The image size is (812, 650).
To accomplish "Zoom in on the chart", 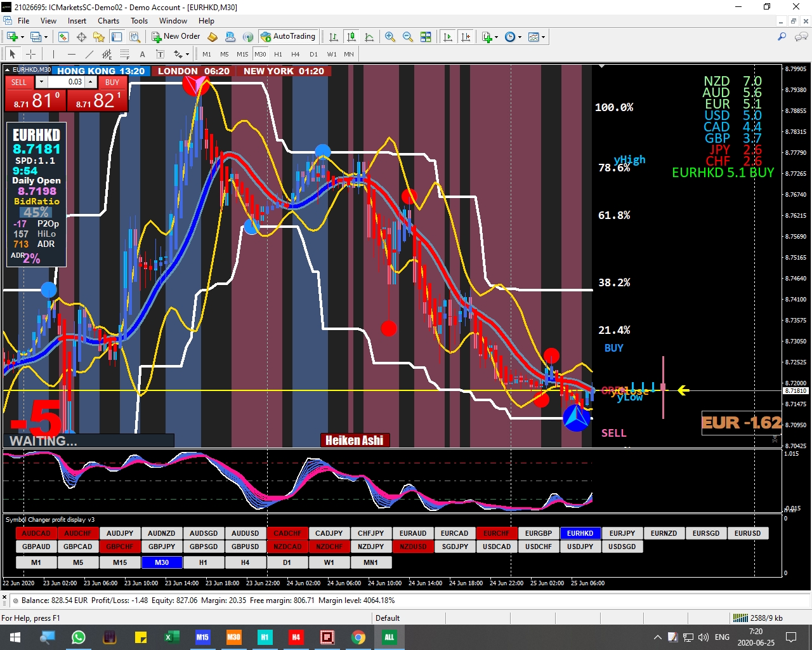I will pyautogui.click(x=390, y=37).
